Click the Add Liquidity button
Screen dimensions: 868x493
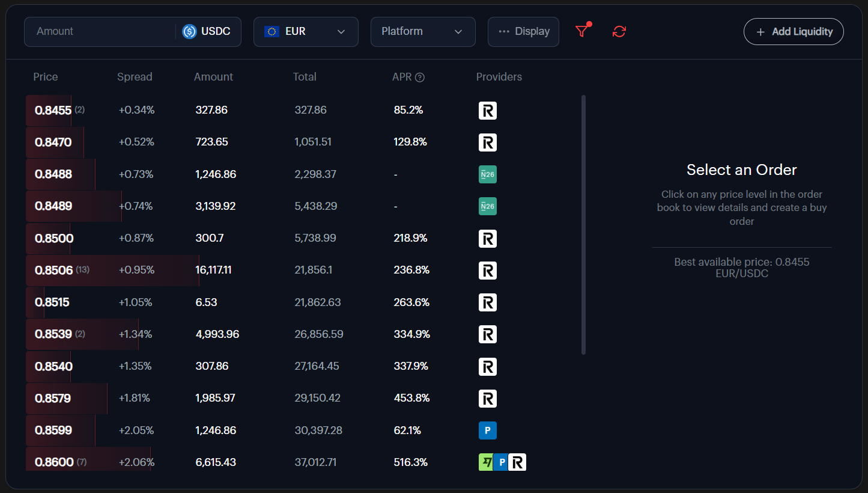794,32
